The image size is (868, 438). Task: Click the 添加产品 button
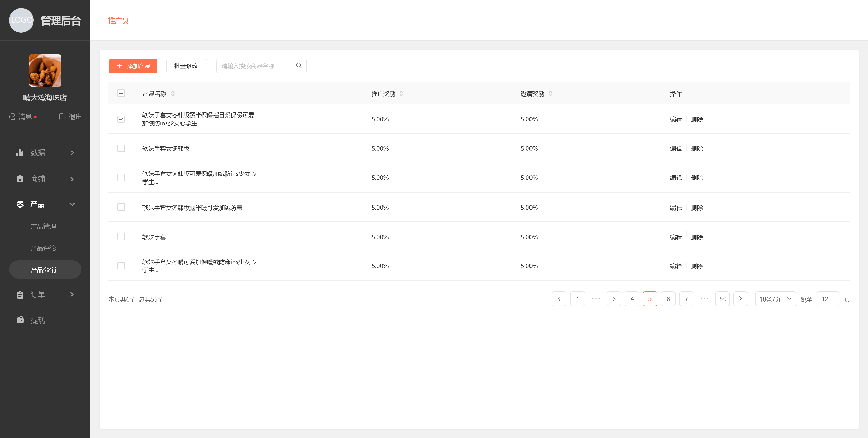[133, 66]
